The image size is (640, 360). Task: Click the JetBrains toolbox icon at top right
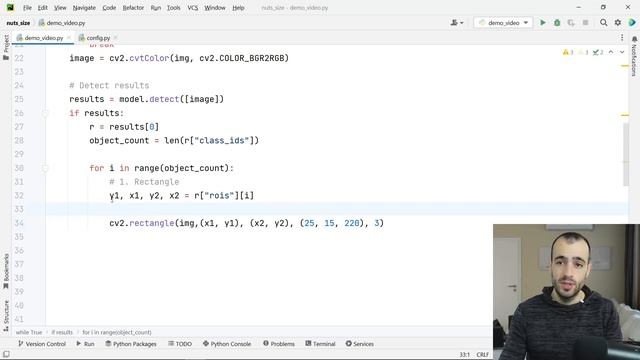coord(632,23)
